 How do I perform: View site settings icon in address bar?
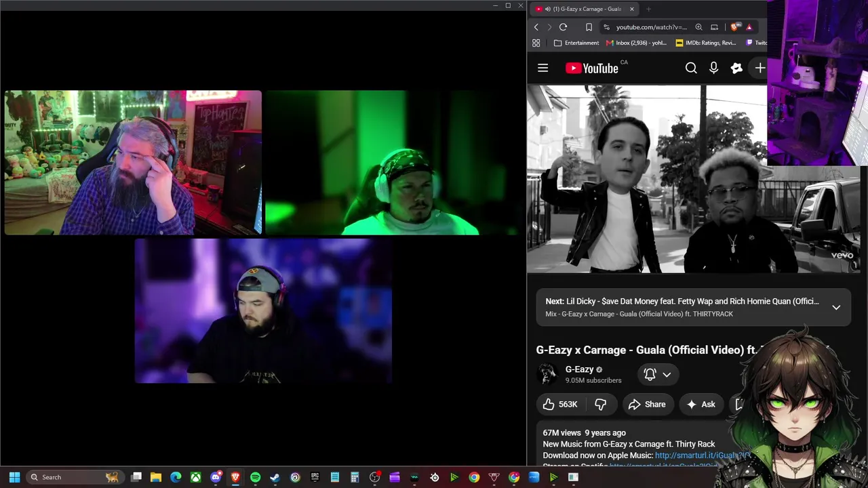click(x=607, y=27)
